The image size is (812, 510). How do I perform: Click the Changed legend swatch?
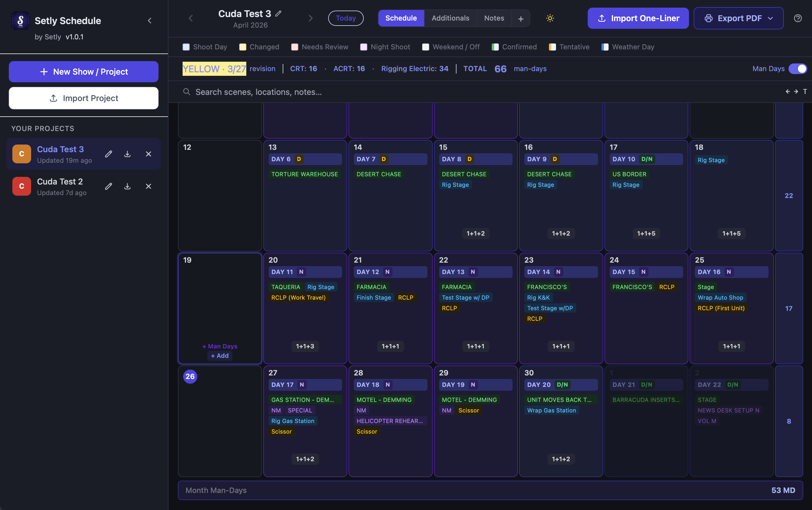(x=243, y=47)
